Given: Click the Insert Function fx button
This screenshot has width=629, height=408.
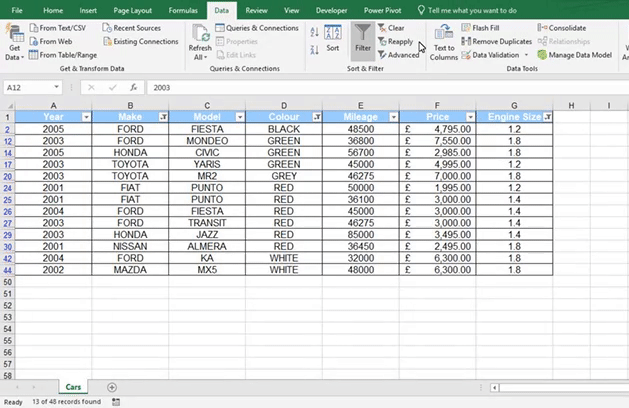Looking at the screenshot, I should (133, 87).
